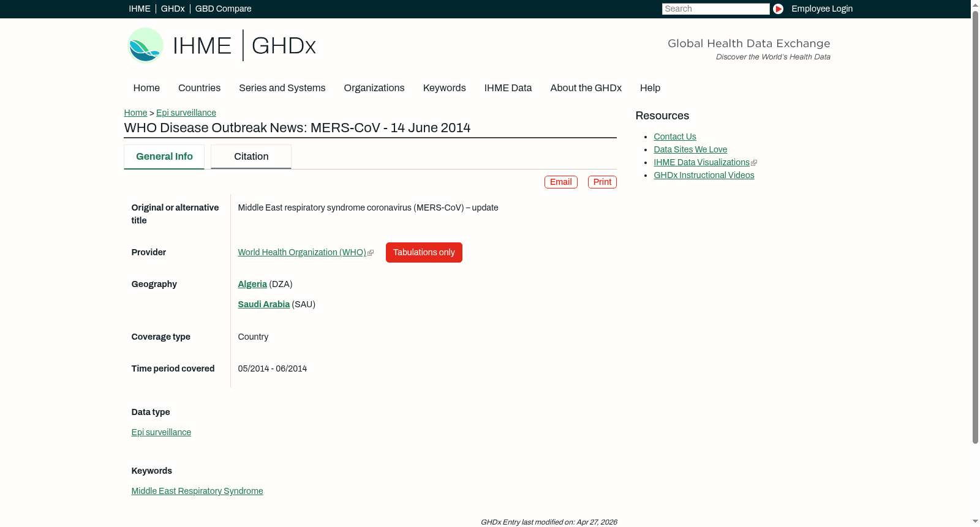Select the General Info tab
980x527 pixels.
point(164,157)
